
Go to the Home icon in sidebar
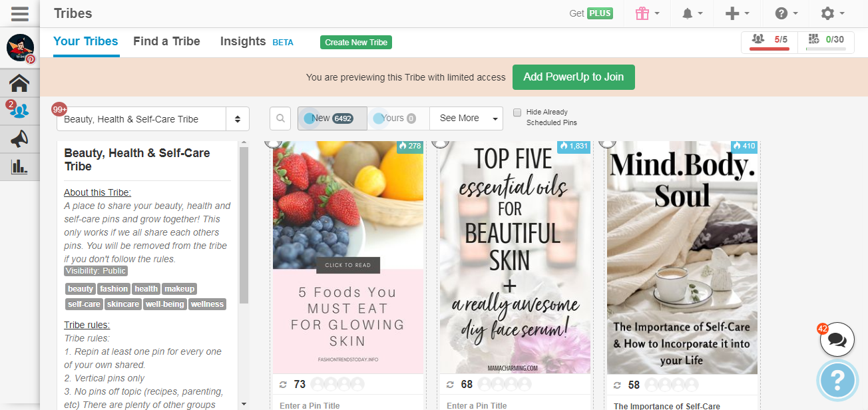(19, 83)
